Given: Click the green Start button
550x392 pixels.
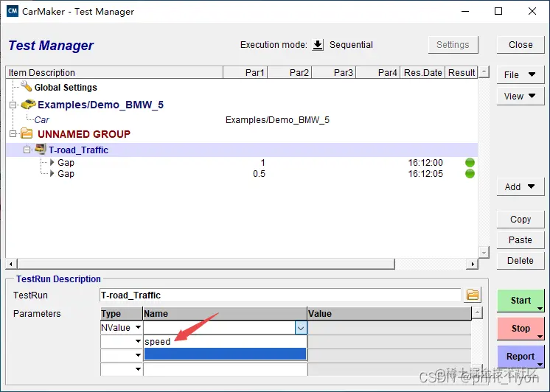Looking at the screenshot, I should [x=521, y=301].
